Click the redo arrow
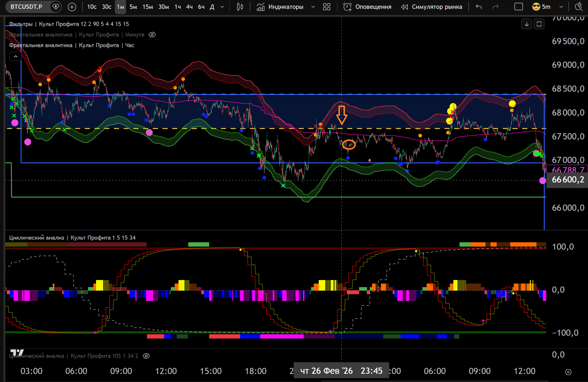This screenshot has height=382, width=588. pyautogui.click(x=495, y=7)
